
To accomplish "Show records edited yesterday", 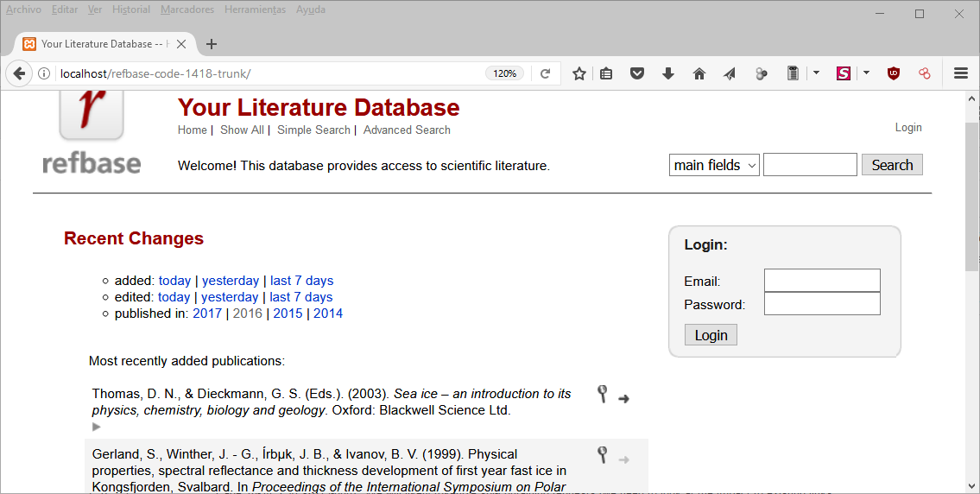I will tap(230, 296).
